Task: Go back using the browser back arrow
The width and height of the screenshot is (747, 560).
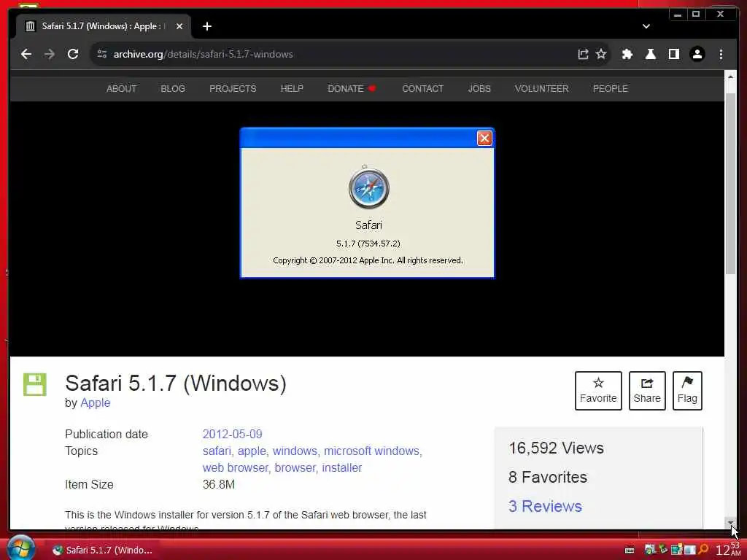Action: tap(26, 54)
